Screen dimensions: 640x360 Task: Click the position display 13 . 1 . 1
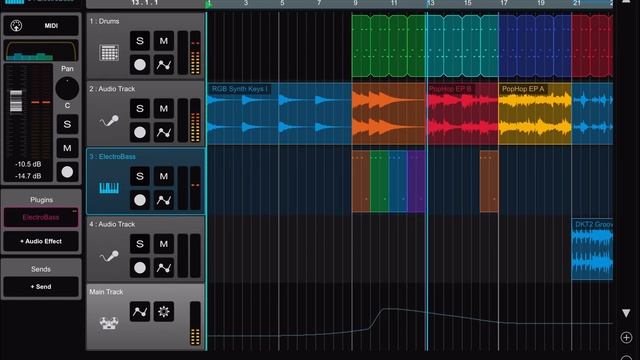[144, 3]
